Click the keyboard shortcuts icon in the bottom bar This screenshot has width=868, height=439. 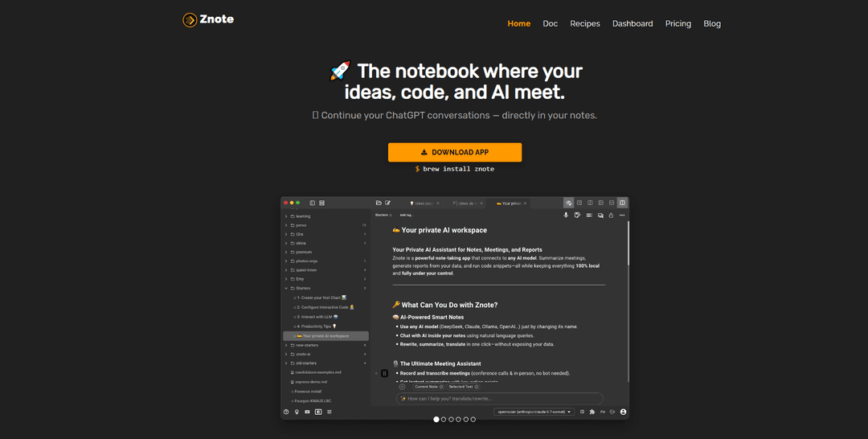click(x=307, y=412)
